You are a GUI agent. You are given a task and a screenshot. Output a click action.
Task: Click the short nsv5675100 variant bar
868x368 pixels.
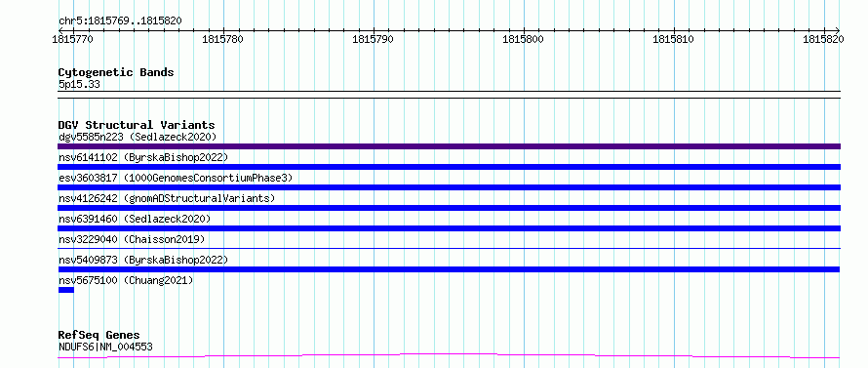[x=66, y=290]
